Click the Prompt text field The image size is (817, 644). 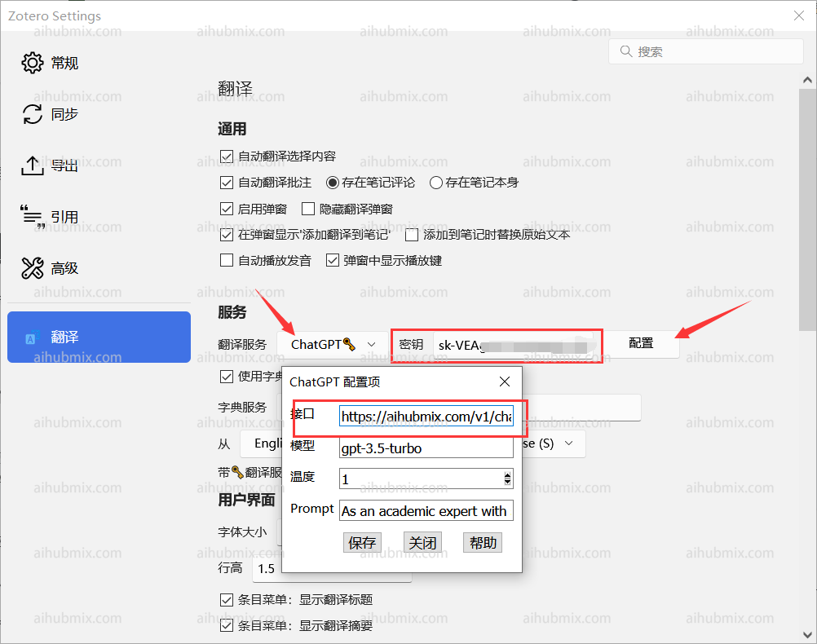[426, 510]
